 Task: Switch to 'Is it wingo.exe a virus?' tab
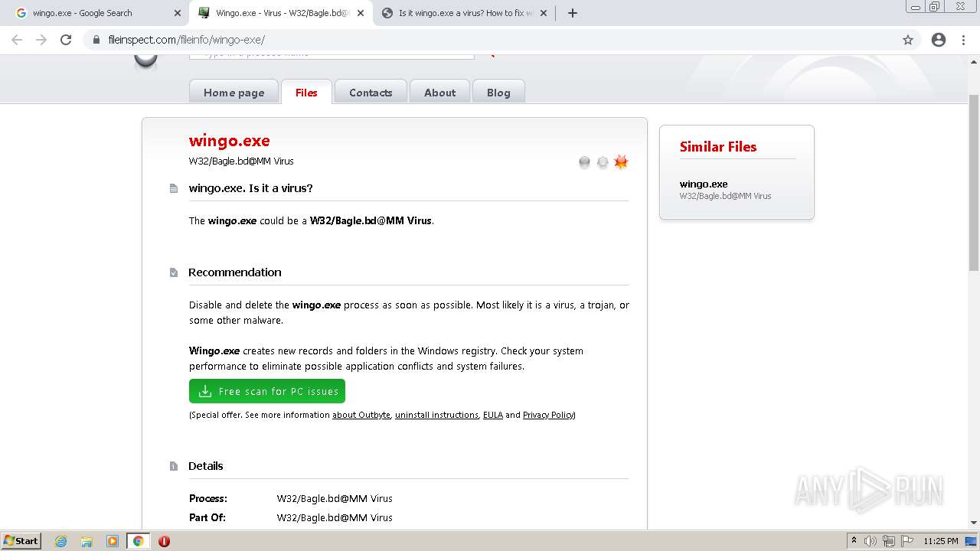pyautogui.click(x=464, y=13)
